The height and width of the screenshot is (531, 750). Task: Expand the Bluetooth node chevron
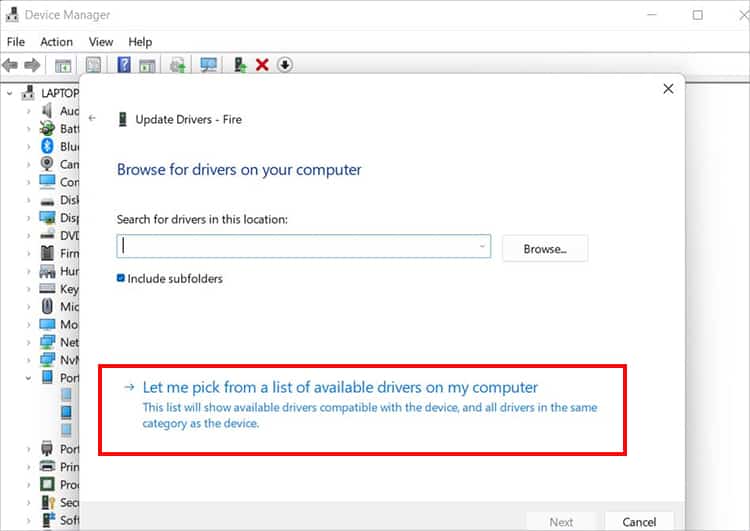pos(28,146)
